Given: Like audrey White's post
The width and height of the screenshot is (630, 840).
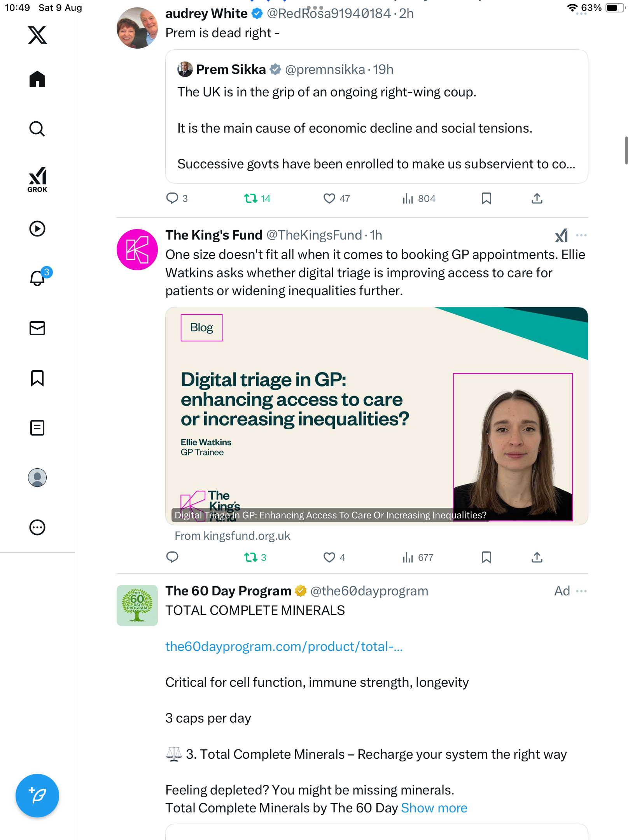Looking at the screenshot, I should (x=329, y=199).
